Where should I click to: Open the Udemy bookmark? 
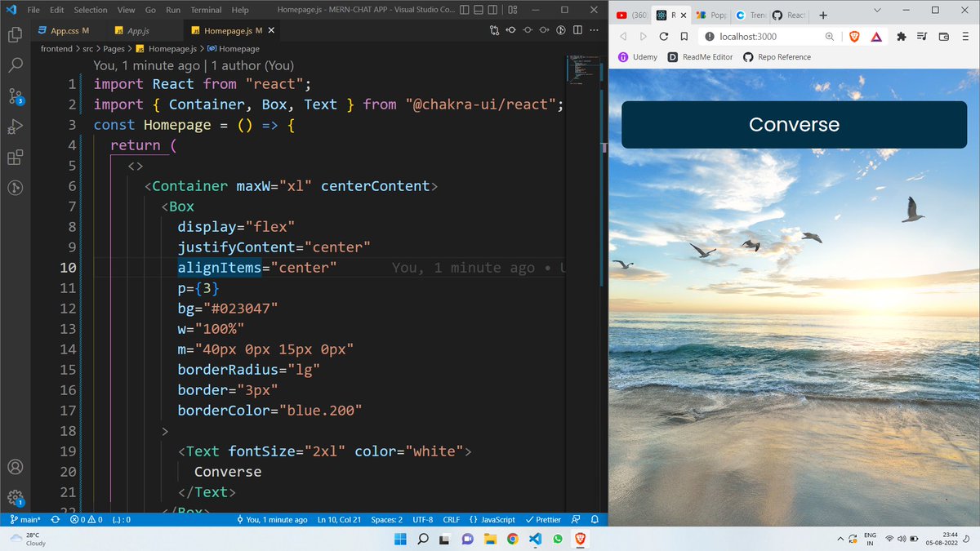pos(638,57)
